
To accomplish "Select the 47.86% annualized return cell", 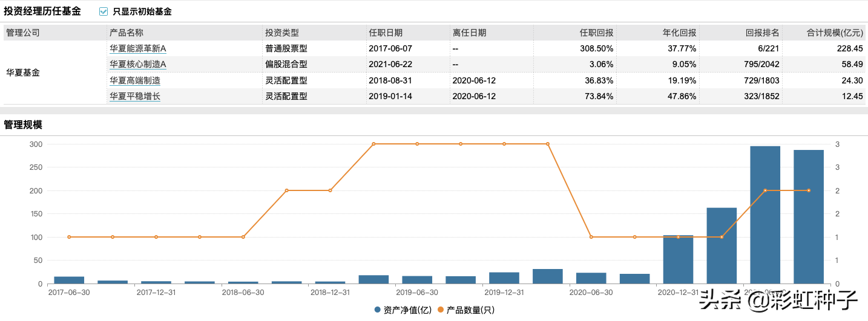I will [x=682, y=96].
